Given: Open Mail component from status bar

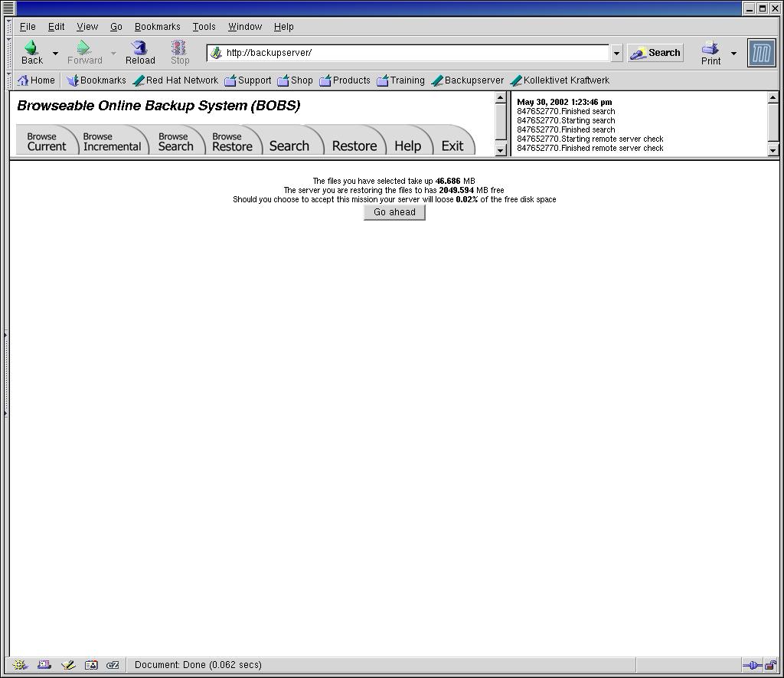Looking at the screenshot, I should click(44, 665).
